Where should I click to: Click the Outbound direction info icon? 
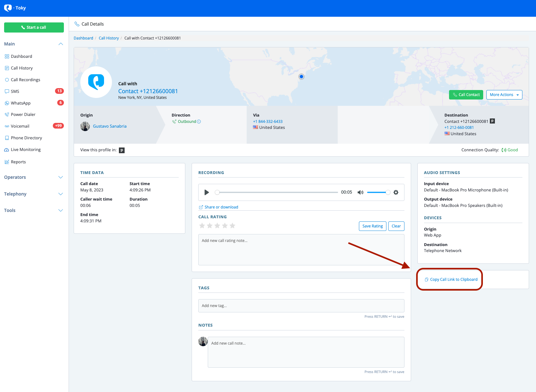(199, 122)
